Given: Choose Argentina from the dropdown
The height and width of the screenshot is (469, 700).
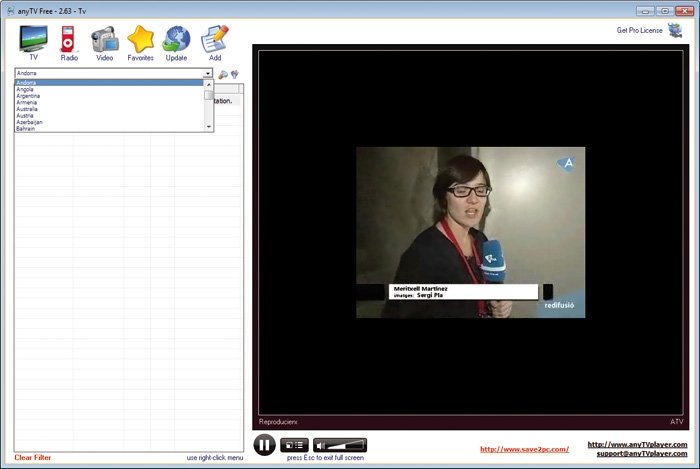Looking at the screenshot, I should (x=109, y=96).
